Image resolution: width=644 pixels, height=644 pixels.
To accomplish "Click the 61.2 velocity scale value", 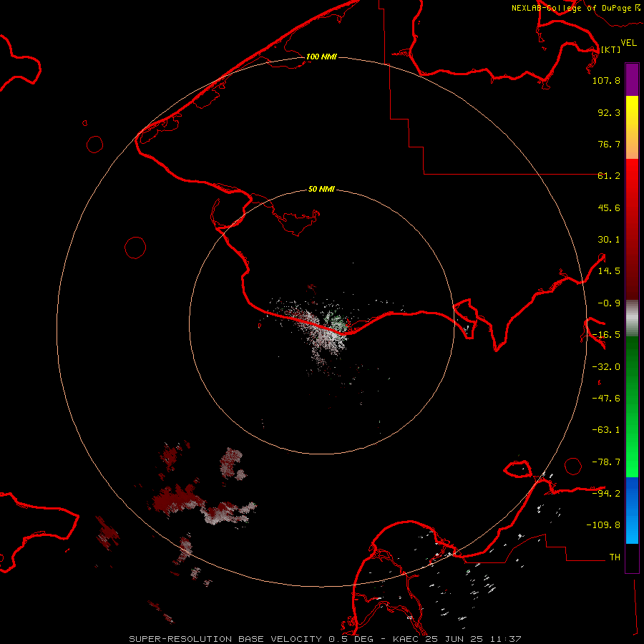I will (609, 176).
